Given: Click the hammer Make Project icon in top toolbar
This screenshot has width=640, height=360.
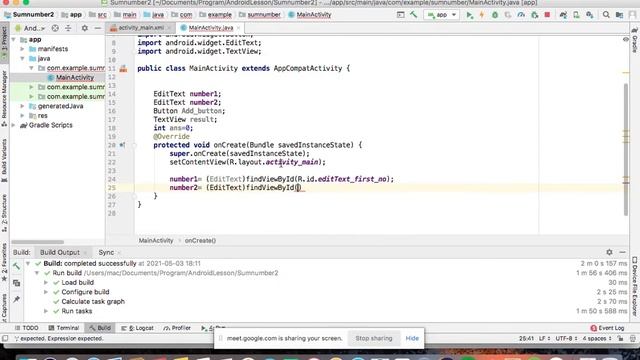Looking at the screenshot, I should coord(413,15).
